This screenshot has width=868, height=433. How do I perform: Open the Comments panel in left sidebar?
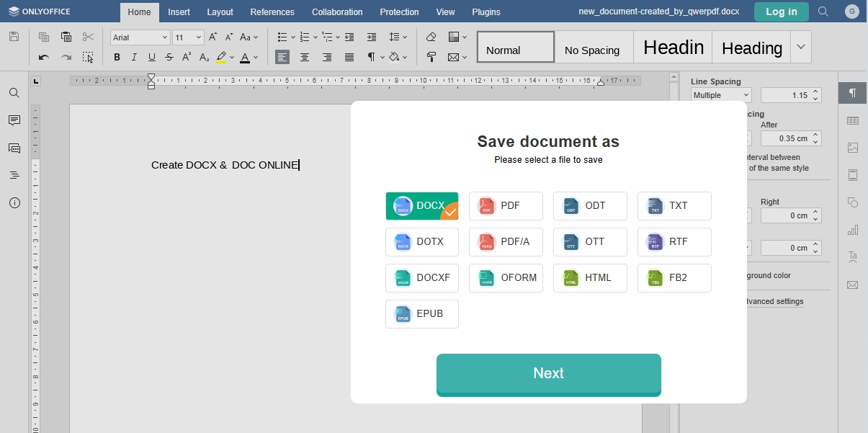click(14, 120)
